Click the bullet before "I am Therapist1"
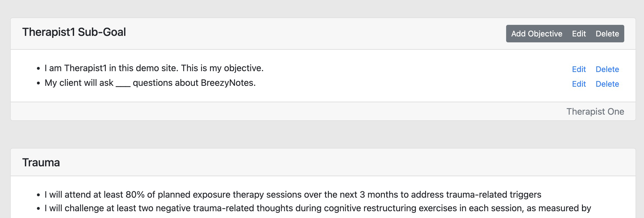The image size is (644, 218). (x=39, y=69)
